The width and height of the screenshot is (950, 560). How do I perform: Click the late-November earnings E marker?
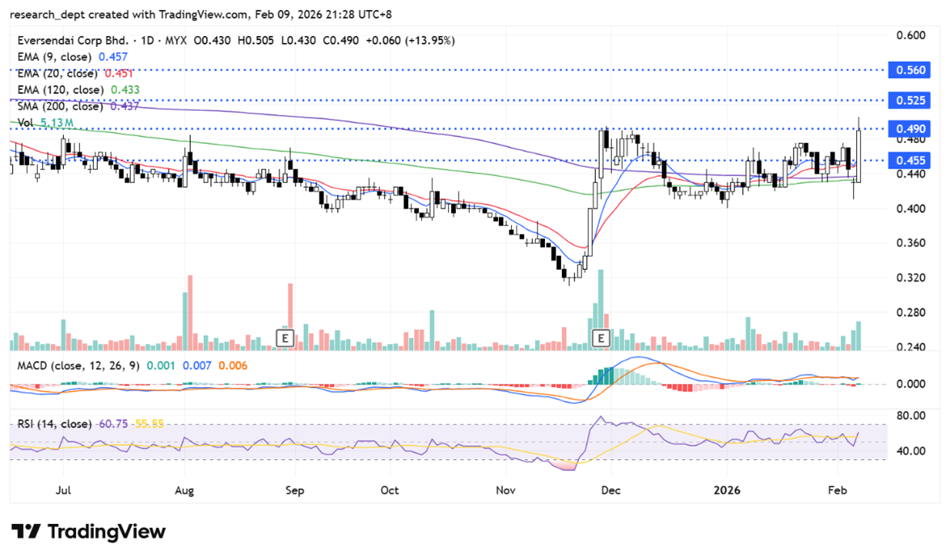point(600,337)
